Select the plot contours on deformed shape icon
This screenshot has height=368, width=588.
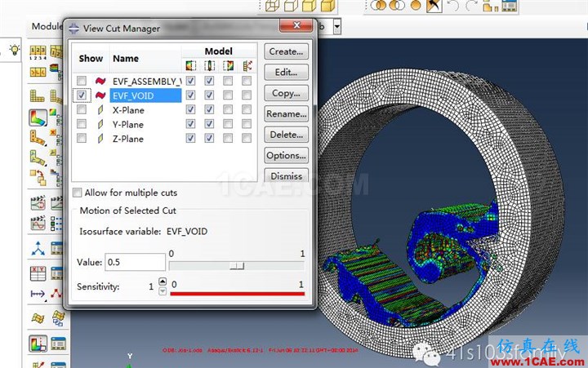point(38,117)
